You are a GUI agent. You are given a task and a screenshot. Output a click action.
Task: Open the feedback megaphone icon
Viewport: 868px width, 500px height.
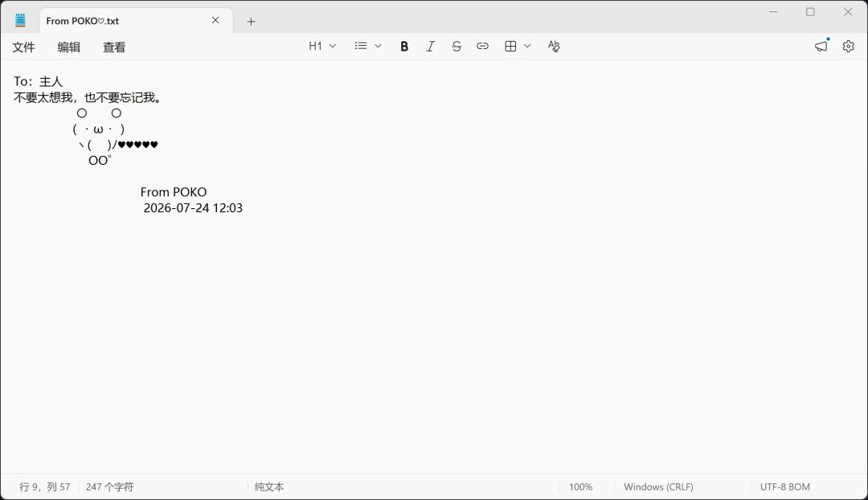click(821, 47)
